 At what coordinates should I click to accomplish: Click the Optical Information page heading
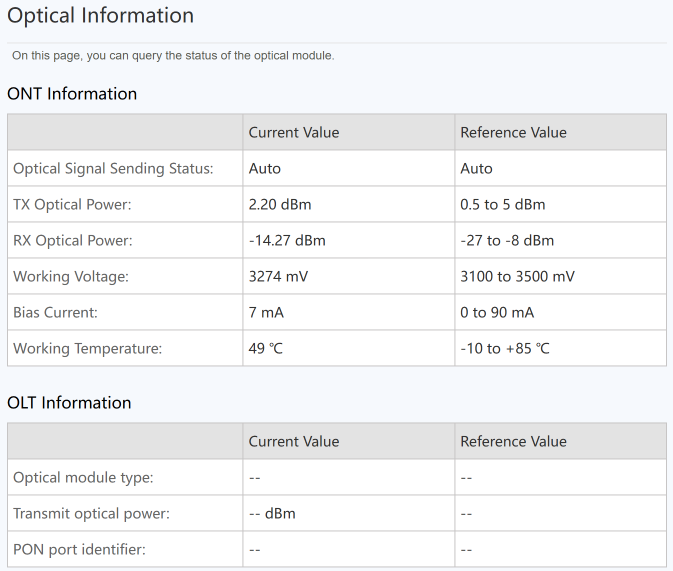pos(100,15)
